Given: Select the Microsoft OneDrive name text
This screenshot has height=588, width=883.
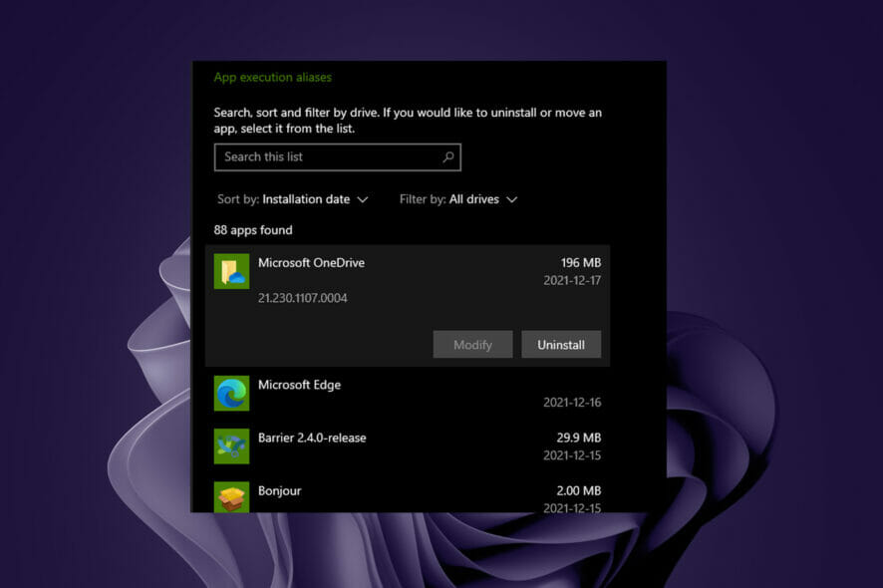Looking at the screenshot, I should click(311, 262).
